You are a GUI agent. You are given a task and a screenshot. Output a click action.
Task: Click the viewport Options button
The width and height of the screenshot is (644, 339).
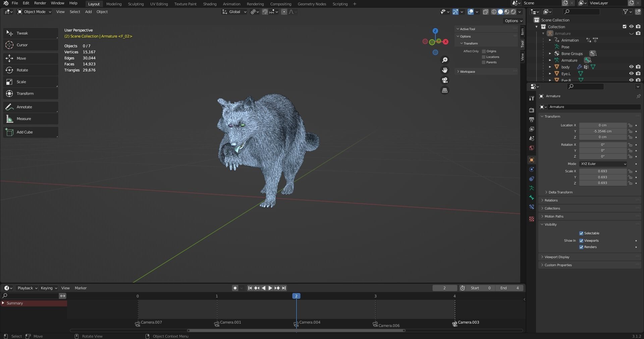[513, 21]
